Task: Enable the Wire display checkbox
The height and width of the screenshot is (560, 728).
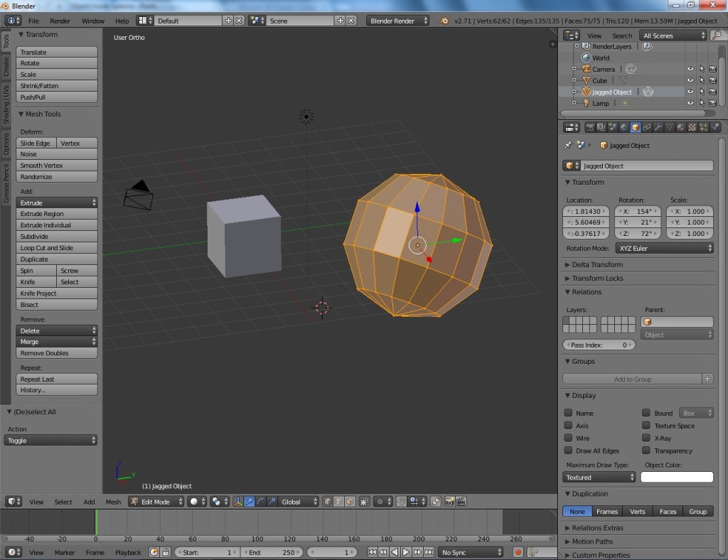Action: pos(569,438)
